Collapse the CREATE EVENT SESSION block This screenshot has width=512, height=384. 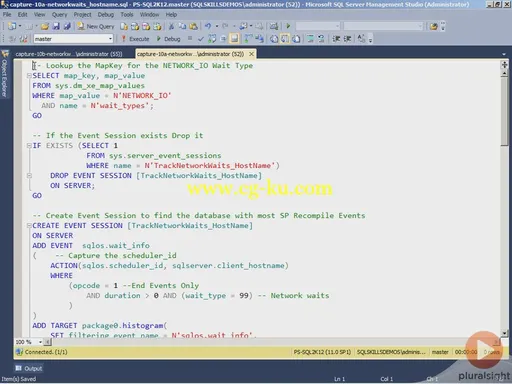pyautogui.click(x=29, y=226)
